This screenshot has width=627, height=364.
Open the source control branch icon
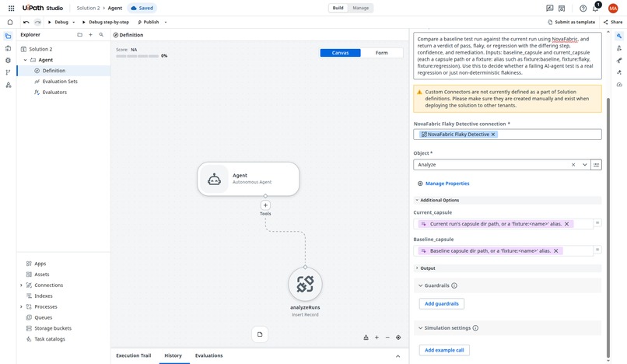tap(8, 72)
